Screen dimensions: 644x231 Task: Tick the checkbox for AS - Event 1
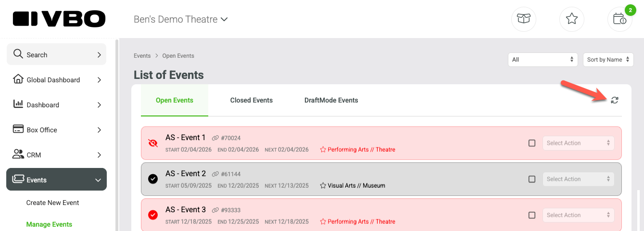coord(532,143)
